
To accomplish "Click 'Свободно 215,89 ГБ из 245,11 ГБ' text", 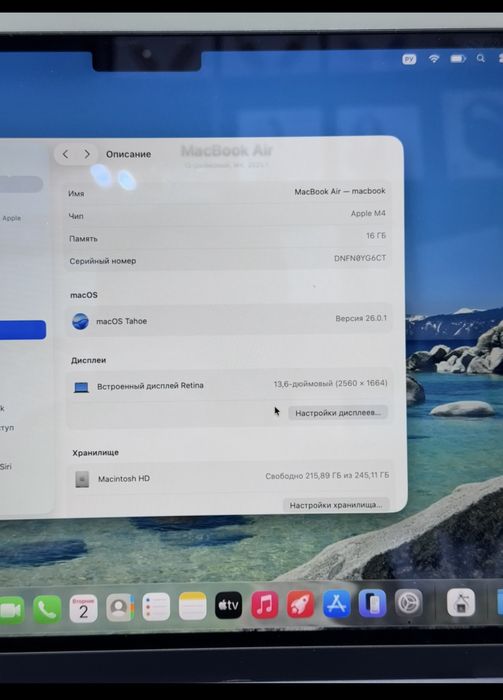I will click(x=327, y=476).
